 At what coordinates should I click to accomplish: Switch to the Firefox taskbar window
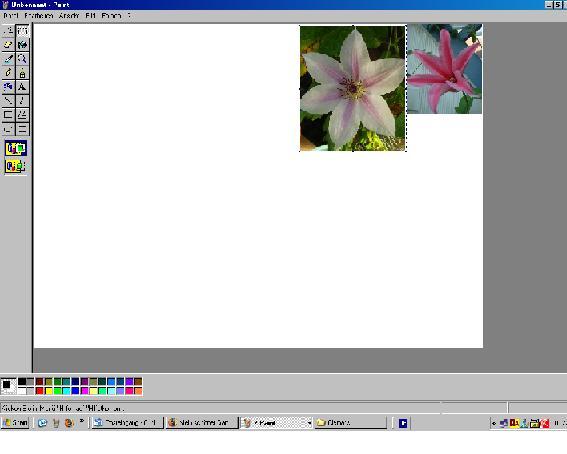tap(202, 423)
